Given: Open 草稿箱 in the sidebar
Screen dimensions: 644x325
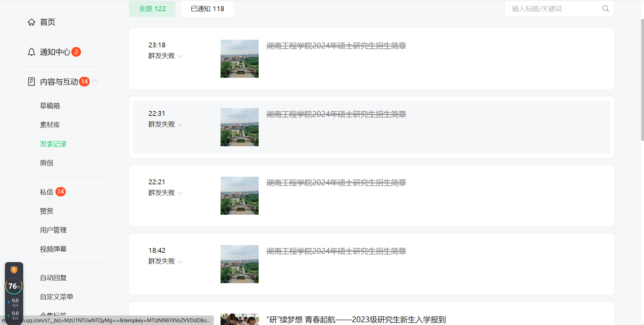Looking at the screenshot, I should [50, 106].
